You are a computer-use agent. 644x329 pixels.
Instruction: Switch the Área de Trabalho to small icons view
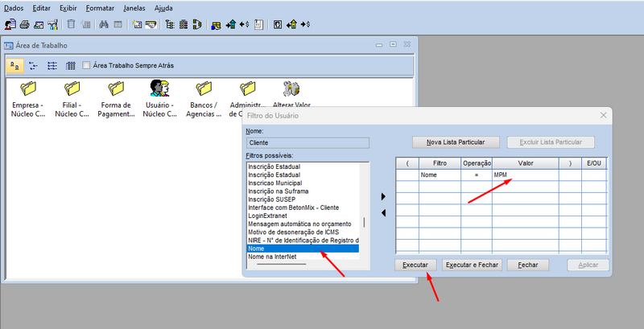33,66
